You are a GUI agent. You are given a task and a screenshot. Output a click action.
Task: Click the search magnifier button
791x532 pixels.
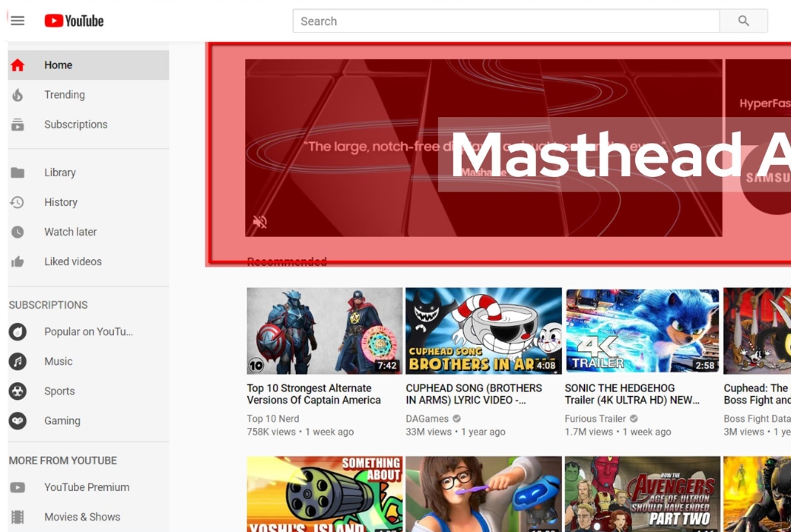click(x=744, y=21)
